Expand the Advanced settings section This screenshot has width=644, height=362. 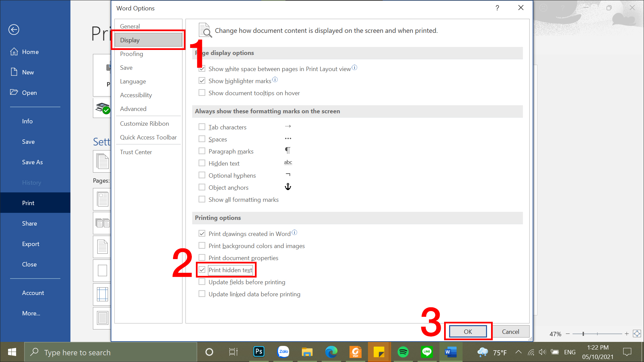pyautogui.click(x=133, y=108)
